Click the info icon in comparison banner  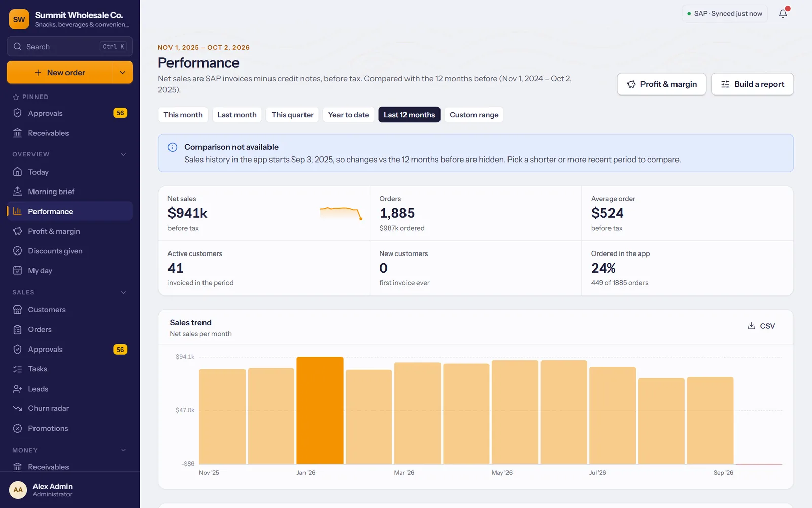(x=173, y=147)
